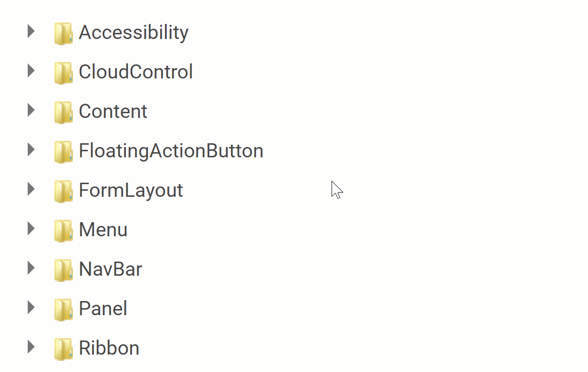This screenshot has width=588, height=372.
Task: Click the CloudControl folder icon
Action: pyautogui.click(x=63, y=73)
